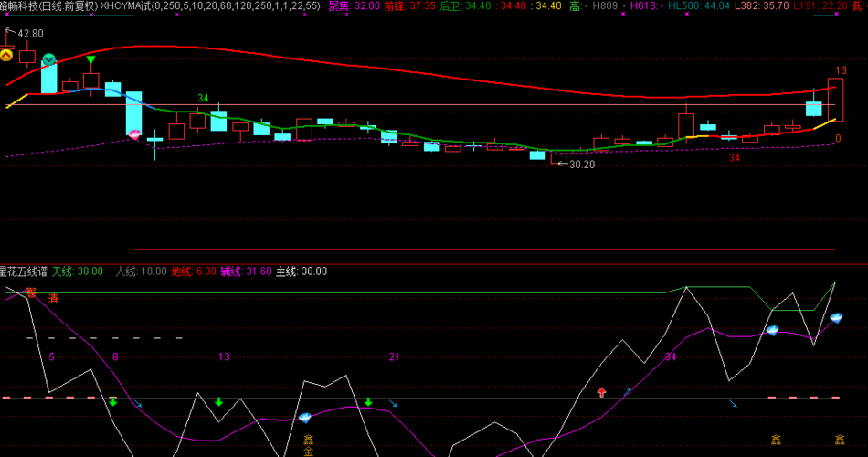Click the HL500: 44.04 value
This screenshot has width=868, height=457.
699,6
